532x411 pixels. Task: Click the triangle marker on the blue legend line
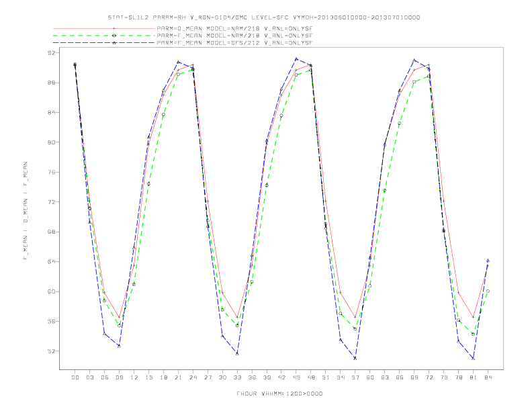[114, 43]
